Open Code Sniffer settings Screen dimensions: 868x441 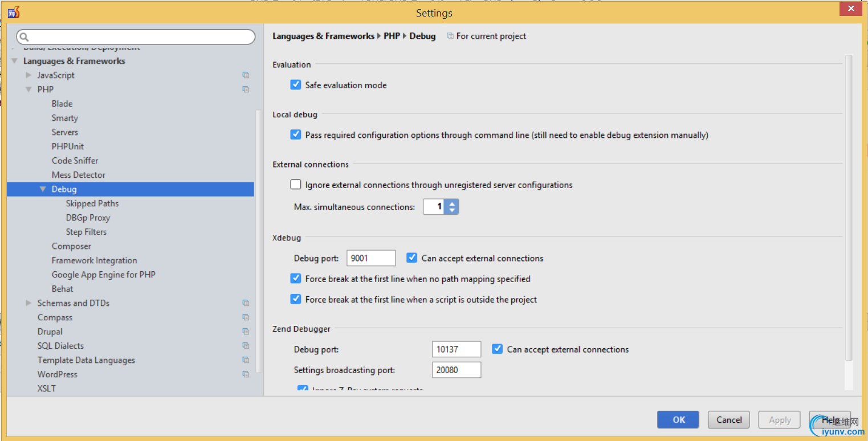pyautogui.click(x=75, y=161)
